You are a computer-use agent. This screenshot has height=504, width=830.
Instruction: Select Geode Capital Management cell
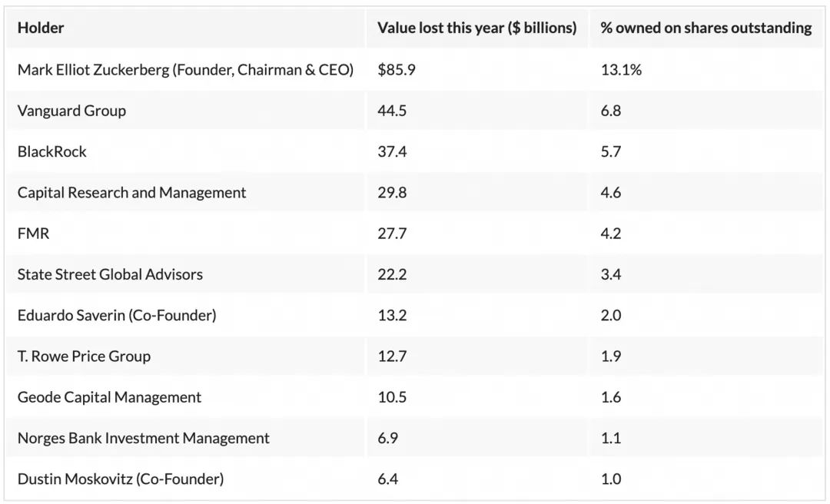click(109, 397)
